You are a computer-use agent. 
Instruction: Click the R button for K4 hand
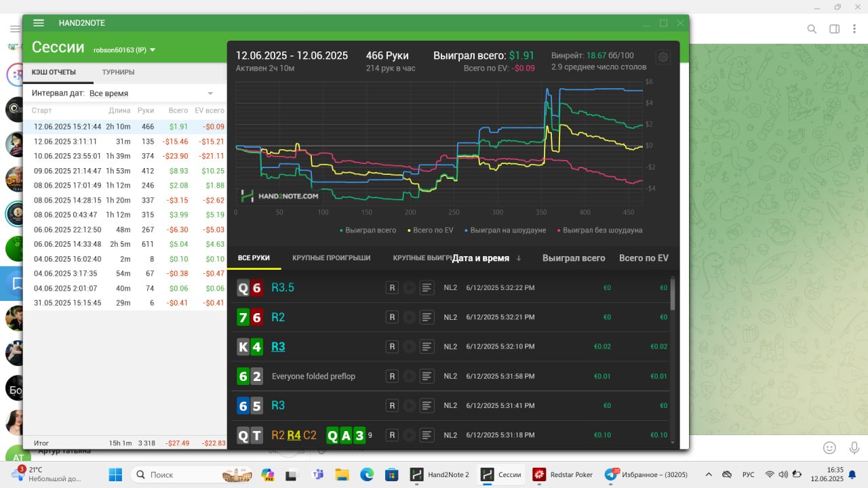pos(392,346)
